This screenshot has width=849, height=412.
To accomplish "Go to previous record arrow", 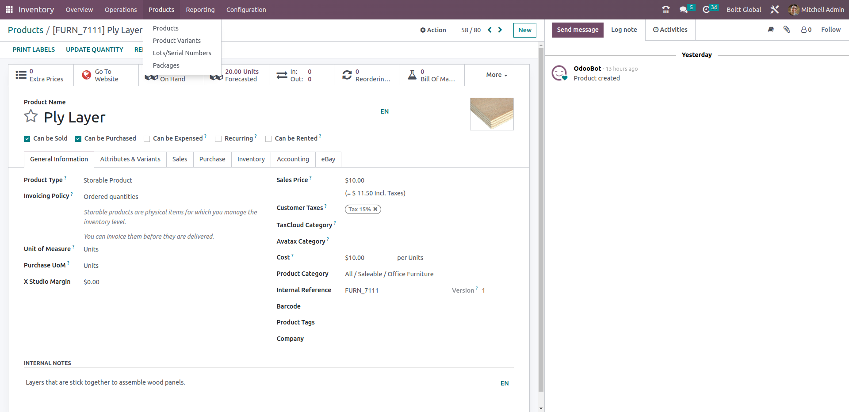I will point(489,30).
